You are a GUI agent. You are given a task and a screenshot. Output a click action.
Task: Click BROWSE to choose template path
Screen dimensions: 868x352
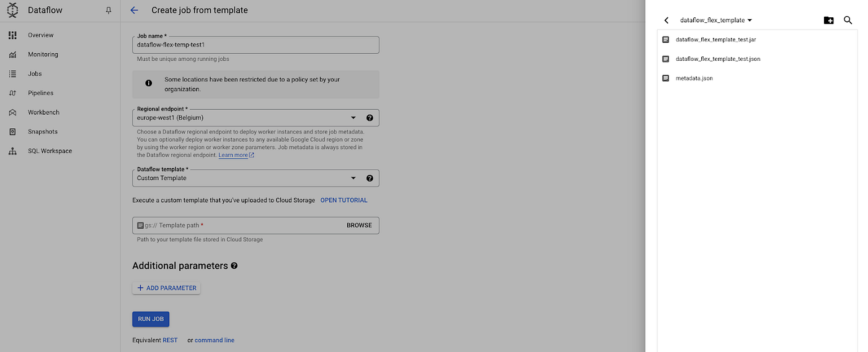click(359, 226)
